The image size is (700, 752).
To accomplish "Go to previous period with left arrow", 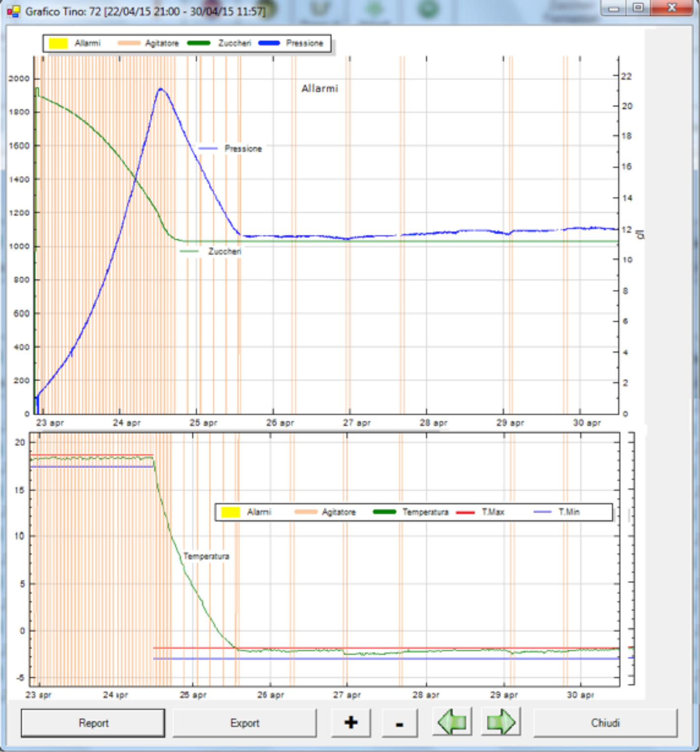I will [452, 722].
